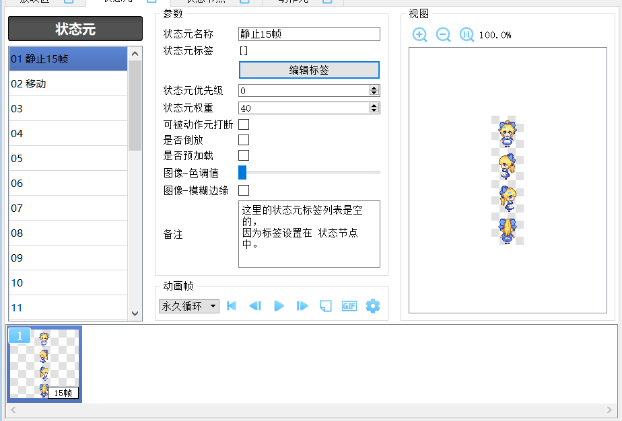Screen dimensions: 622x421
Task: Reset view zoom to actual size
Action: (x=466, y=35)
